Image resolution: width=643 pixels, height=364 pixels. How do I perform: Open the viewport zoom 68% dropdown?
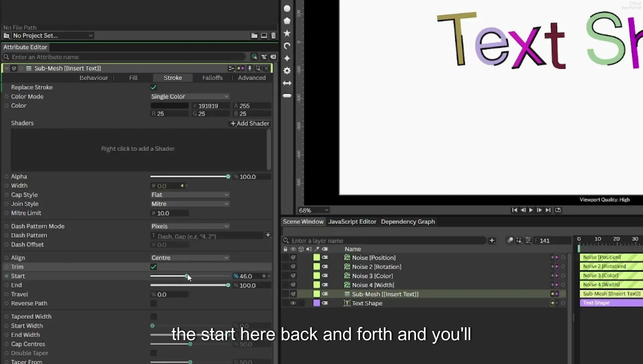coord(313,210)
